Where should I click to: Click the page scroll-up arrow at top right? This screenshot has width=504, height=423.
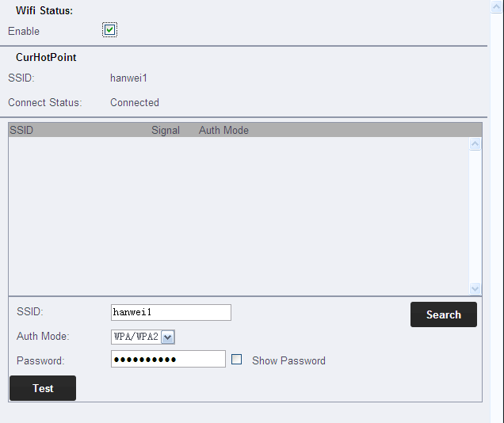click(x=497, y=7)
